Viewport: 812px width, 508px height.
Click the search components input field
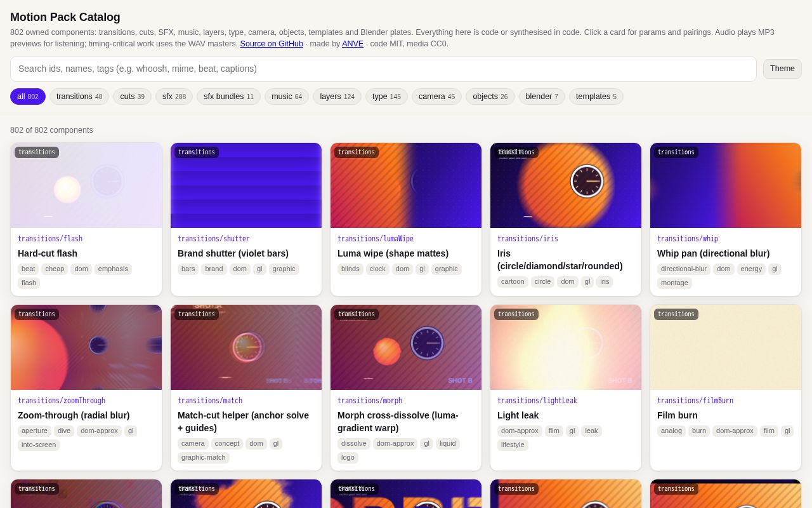383,69
